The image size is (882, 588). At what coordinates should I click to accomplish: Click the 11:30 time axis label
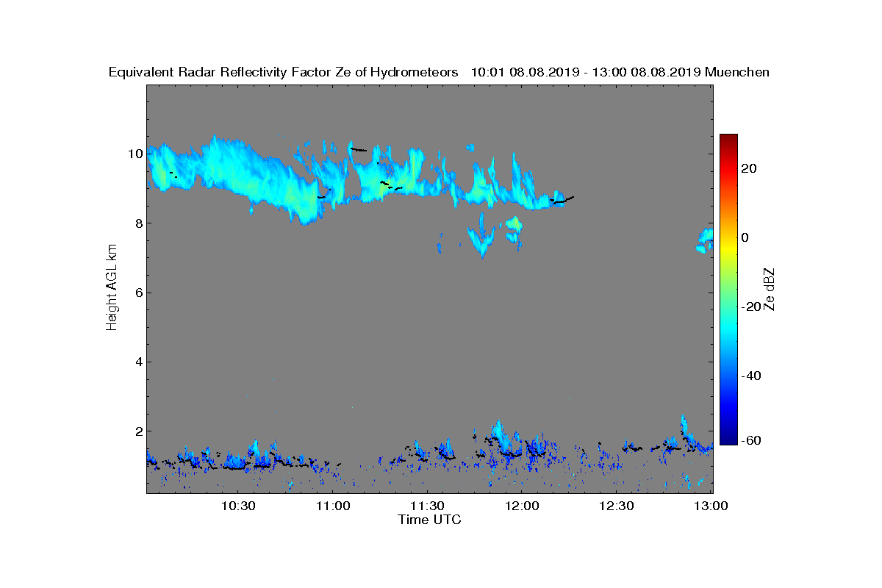(427, 506)
